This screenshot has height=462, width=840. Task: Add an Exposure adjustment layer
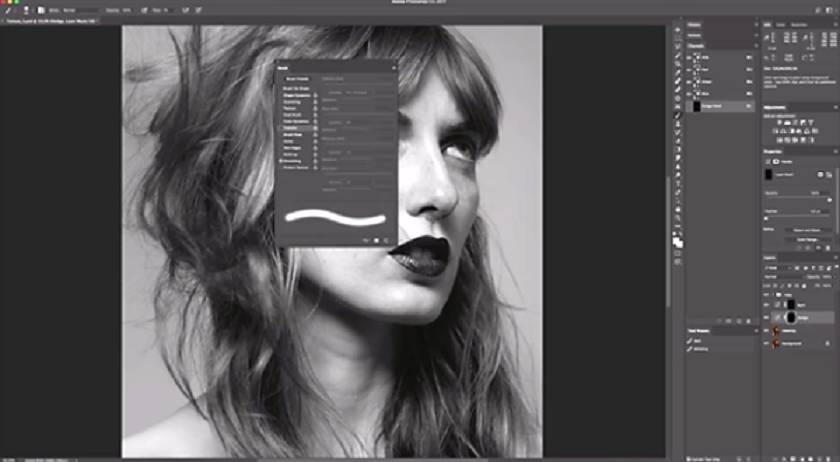point(803,123)
